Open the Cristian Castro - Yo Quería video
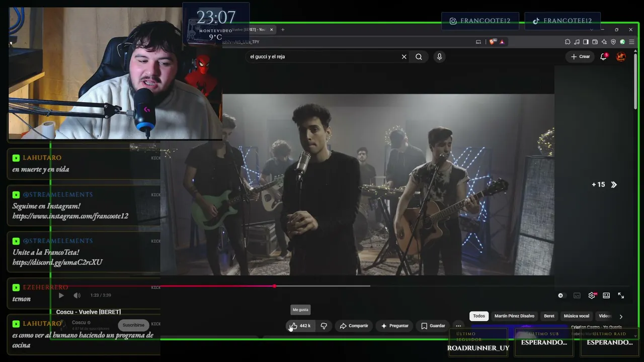 point(597,327)
